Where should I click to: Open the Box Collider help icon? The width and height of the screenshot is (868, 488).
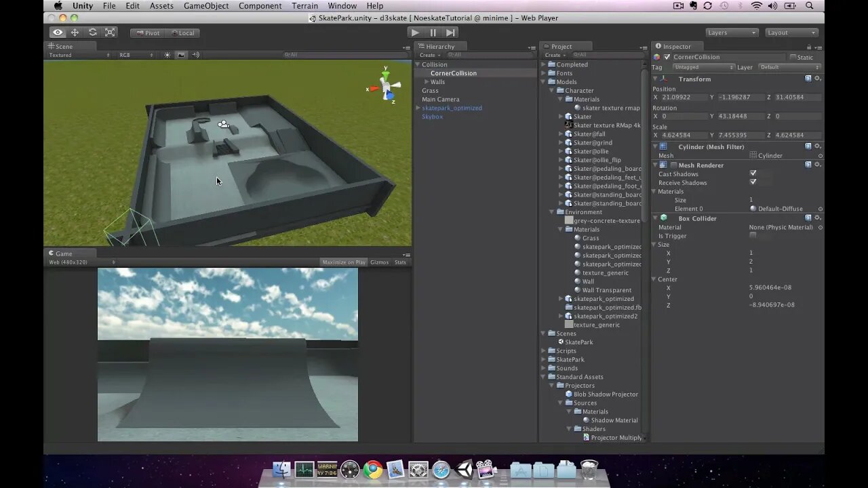coord(808,218)
